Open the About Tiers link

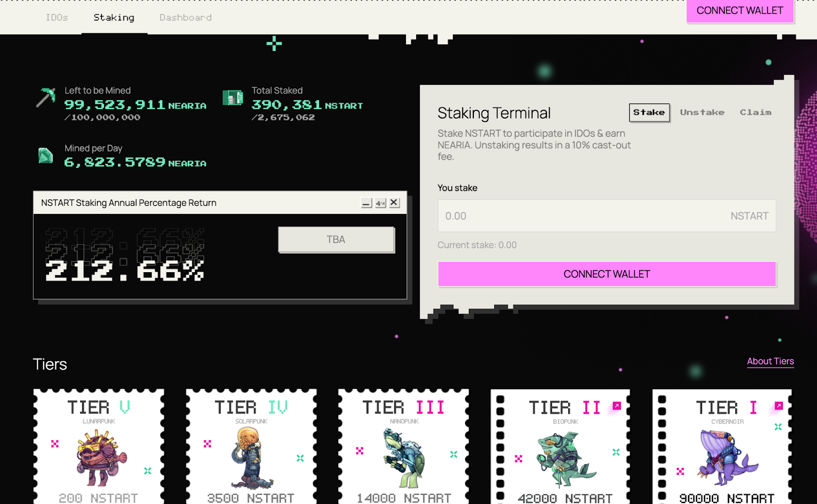point(771,362)
